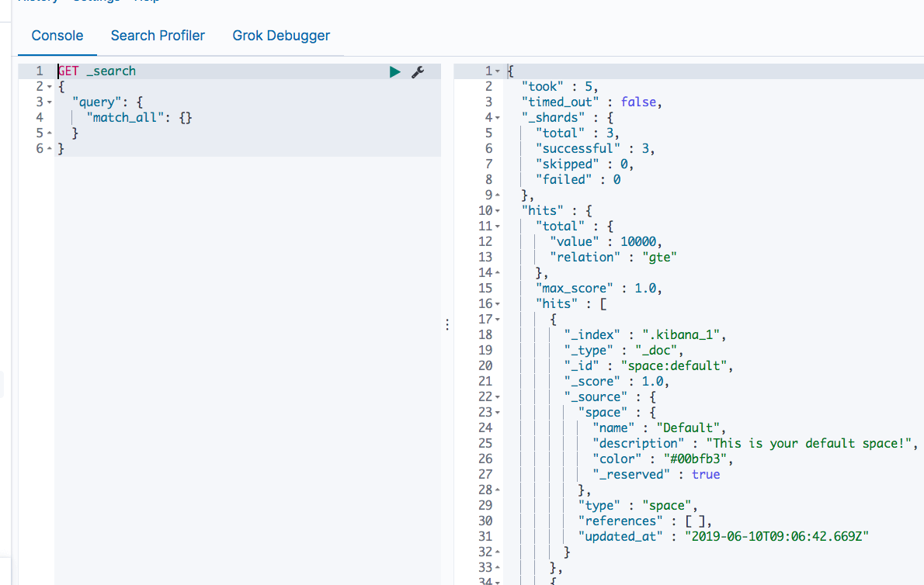Screen dimensions: 924x585
Task: Click the "timed_out" false value
Action: (x=638, y=102)
